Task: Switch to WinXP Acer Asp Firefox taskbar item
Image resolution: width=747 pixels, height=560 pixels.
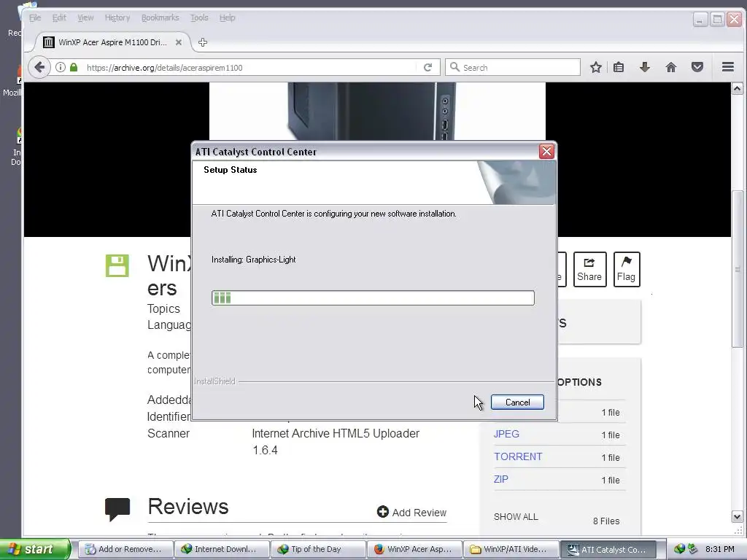Action: tap(414, 549)
